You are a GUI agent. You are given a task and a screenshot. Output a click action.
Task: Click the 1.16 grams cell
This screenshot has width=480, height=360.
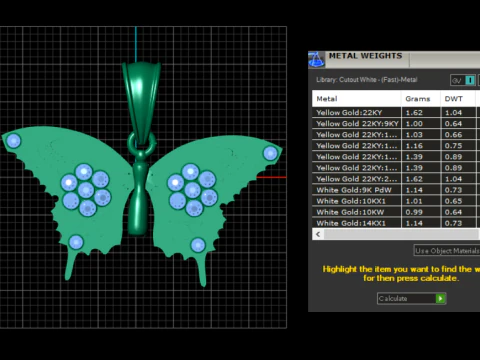(x=421, y=146)
